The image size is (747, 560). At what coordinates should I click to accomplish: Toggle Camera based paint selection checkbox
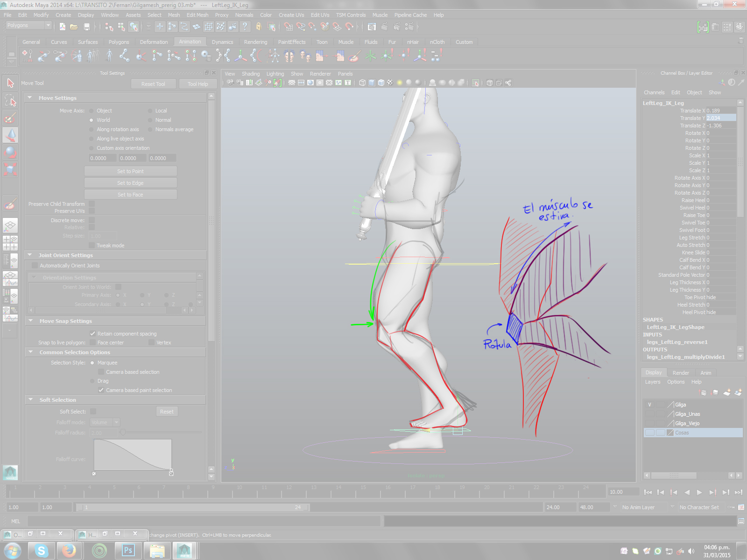tap(101, 390)
